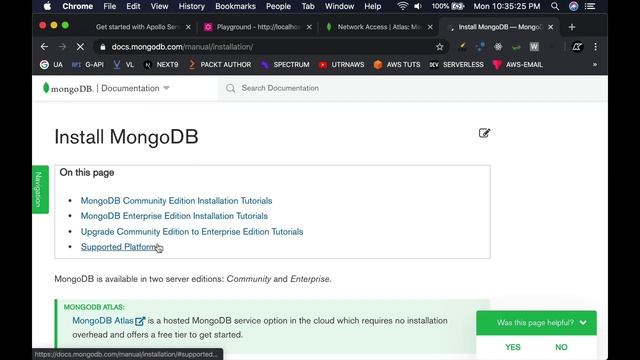Image resolution: width=640 pixels, height=360 pixels.
Task: Open the File menu
Action: (109, 6)
